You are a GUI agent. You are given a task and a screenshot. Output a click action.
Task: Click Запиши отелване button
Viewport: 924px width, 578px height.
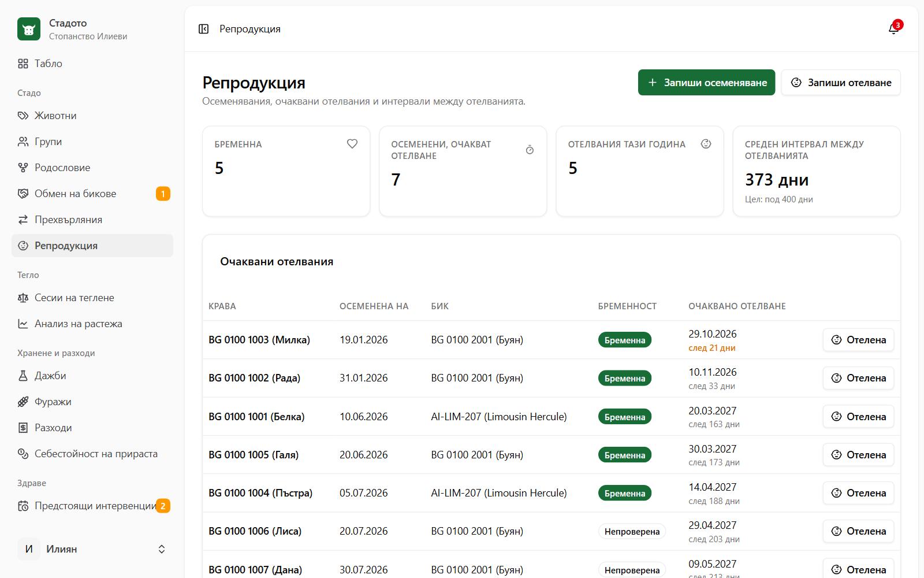click(x=841, y=83)
